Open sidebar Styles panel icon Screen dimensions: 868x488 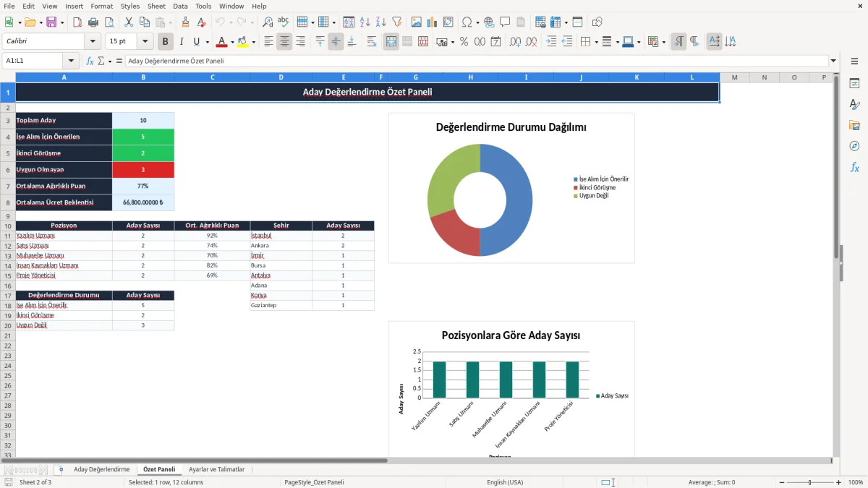(854, 104)
